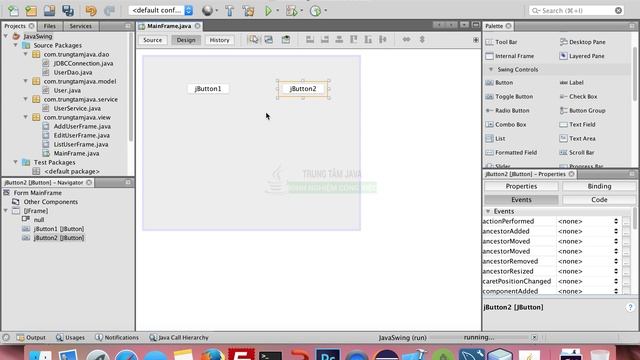
Task: Choose Label component in the Palette
Action: pos(571,82)
